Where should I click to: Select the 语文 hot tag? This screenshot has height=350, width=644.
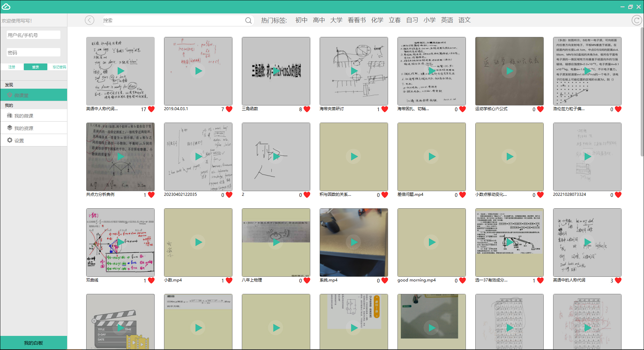click(465, 20)
